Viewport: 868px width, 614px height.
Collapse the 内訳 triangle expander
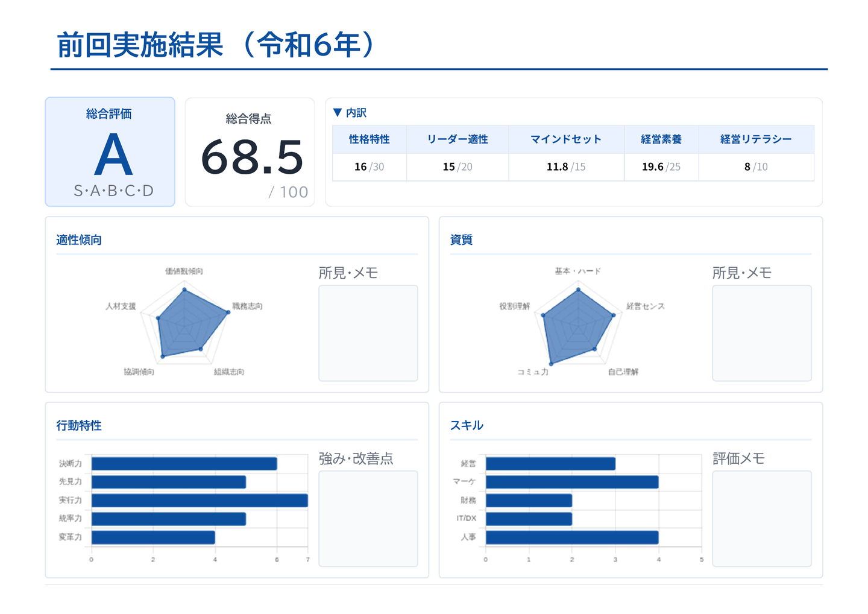338,113
